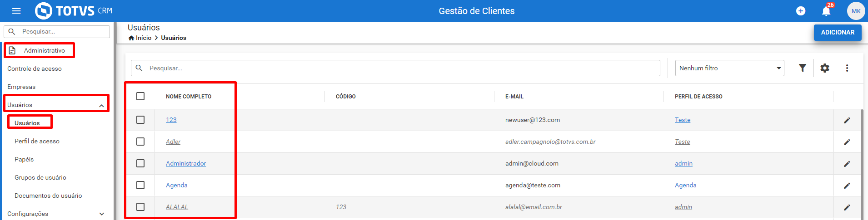Open Papéis submenu item
Viewport: 868px width, 220px height.
[x=24, y=159]
